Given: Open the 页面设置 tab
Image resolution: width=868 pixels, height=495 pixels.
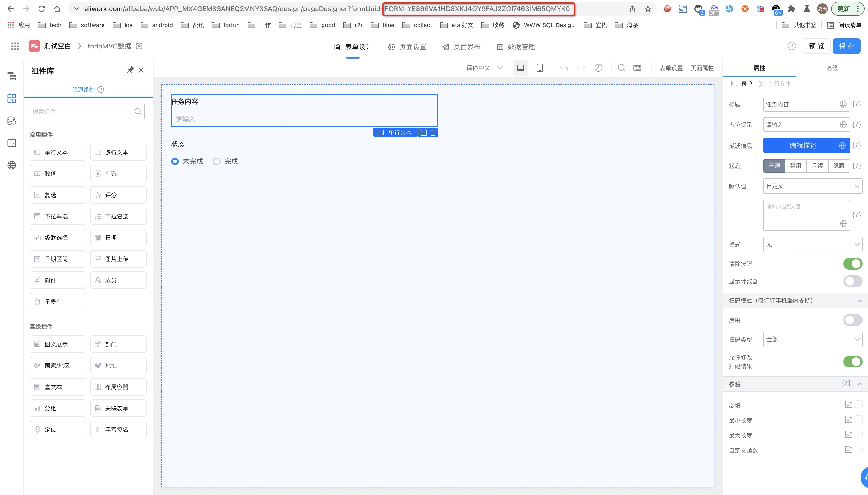Looking at the screenshot, I should [407, 47].
